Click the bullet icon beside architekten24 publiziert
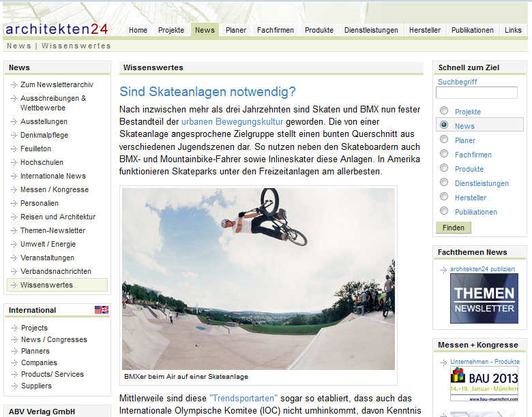Image resolution: width=532 pixels, height=417 pixels. pos(443,269)
